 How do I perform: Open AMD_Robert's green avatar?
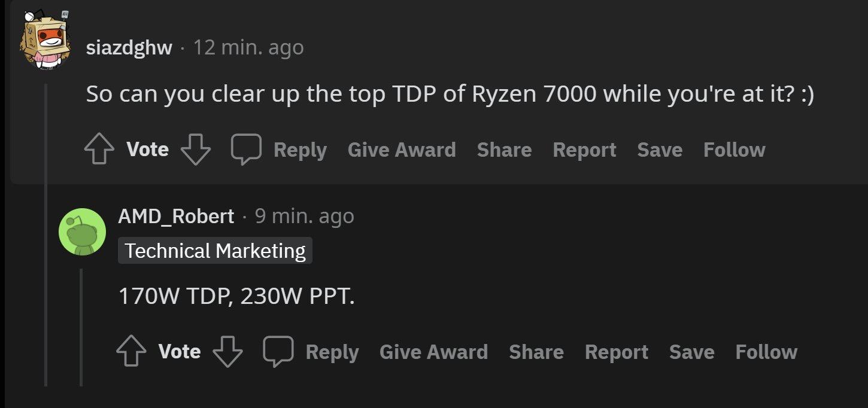click(x=82, y=232)
